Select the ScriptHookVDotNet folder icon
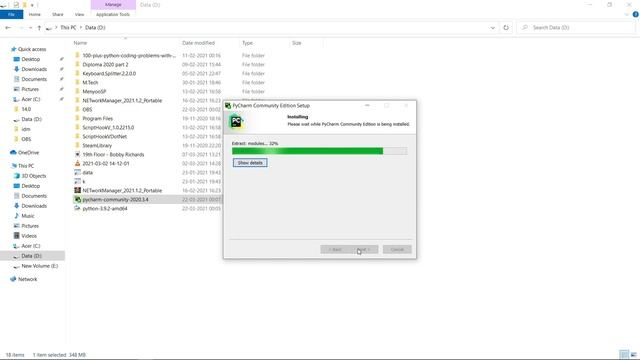 pyautogui.click(x=77, y=136)
